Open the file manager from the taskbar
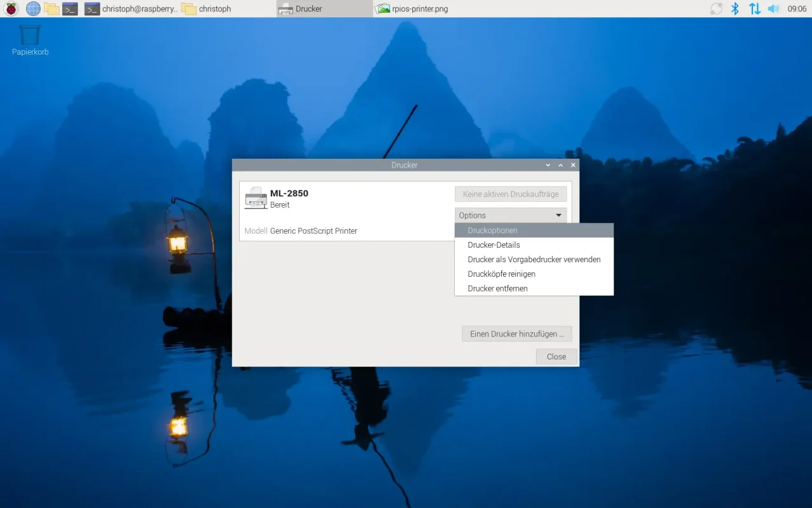 pos(51,9)
